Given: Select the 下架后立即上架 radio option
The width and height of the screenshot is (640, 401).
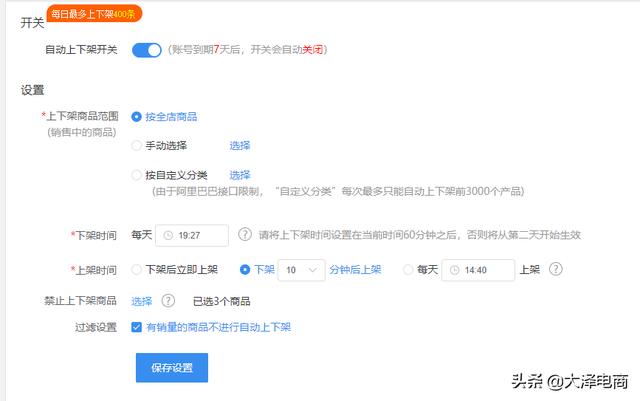Looking at the screenshot, I should [137, 269].
